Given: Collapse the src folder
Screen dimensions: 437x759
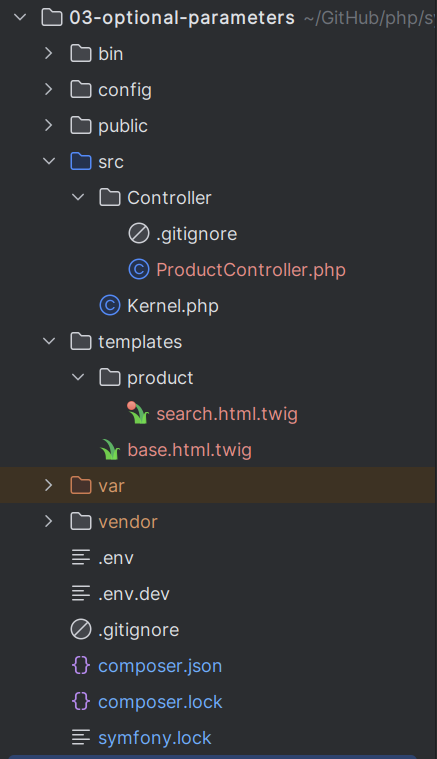Looking at the screenshot, I should pyautogui.click(x=49, y=161).
